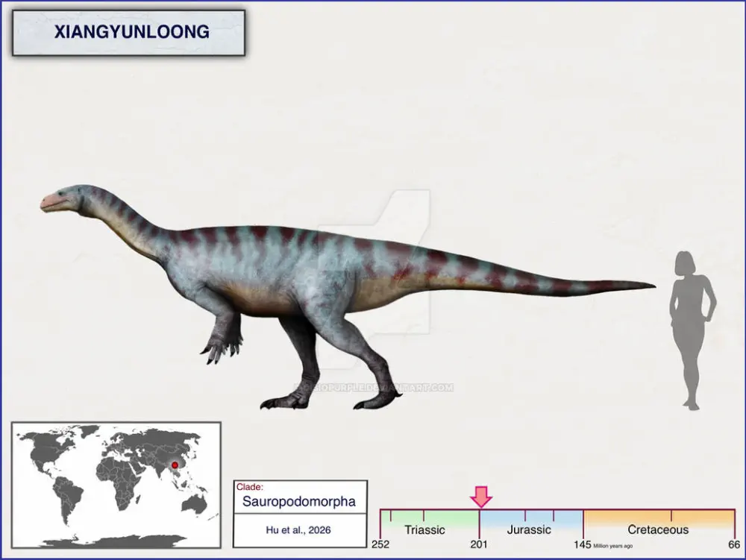Viewport: 746px width, 560px height.
Task: Click the orange Cretaceous timeline segment
Action: coord(658,516)
